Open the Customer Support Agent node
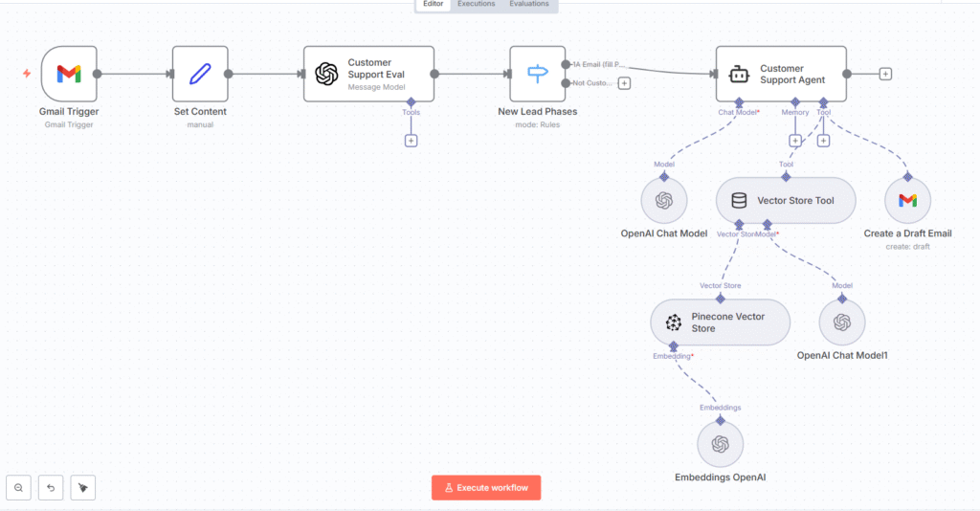Image resolution: width=980 pixels, height=511 pixels. [782, 74]
